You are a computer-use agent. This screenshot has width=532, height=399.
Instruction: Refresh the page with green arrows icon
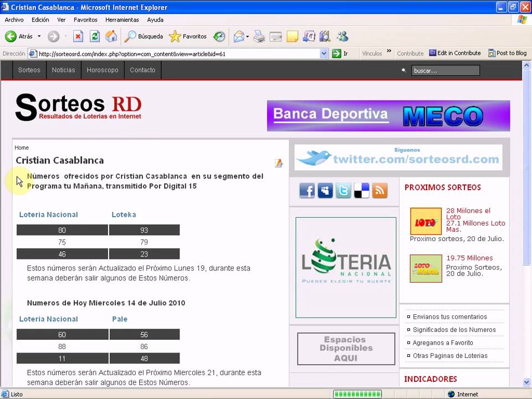click(x=95, y=37)
